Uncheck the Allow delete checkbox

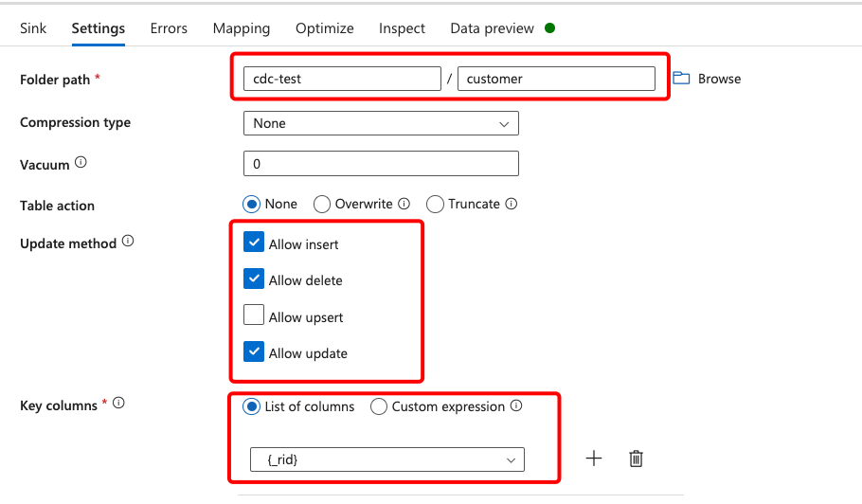pyautogui.click(x=254, y=279)
